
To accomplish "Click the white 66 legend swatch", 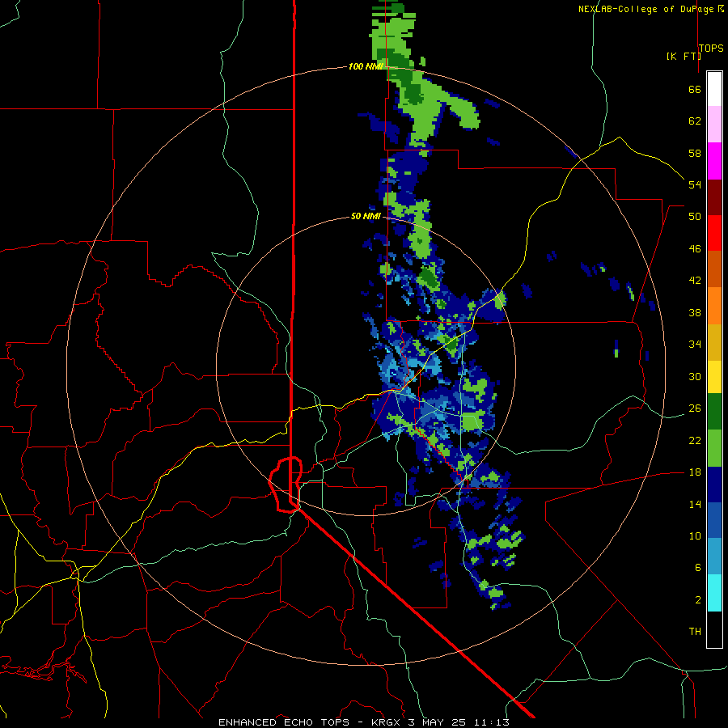I will pyautogui.click(x=714, y=89).
